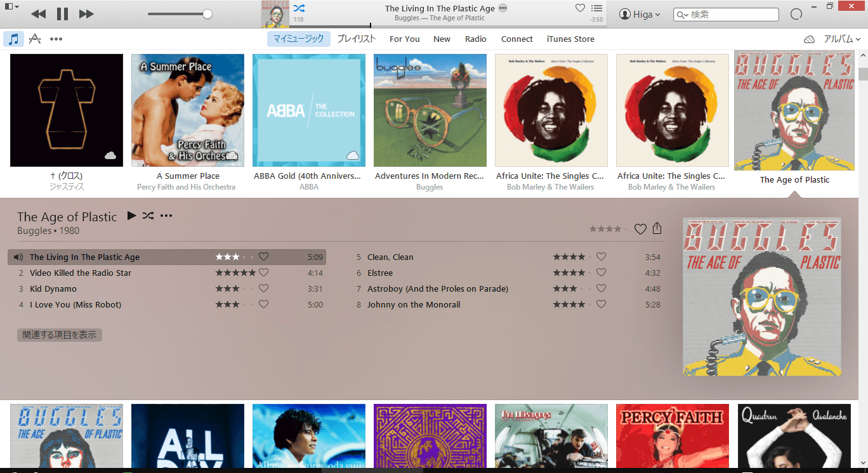
Task: Set the album star rating
Action: pos(608,229)
